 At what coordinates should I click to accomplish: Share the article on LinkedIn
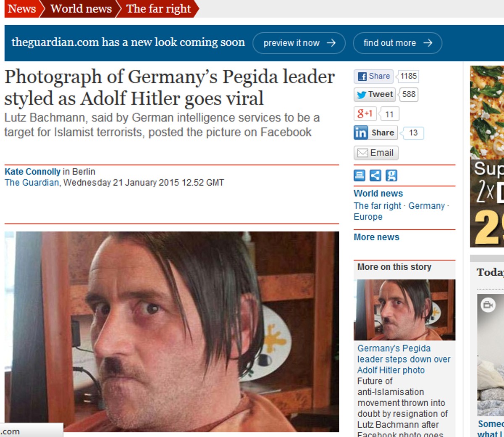tap(375, 133)
